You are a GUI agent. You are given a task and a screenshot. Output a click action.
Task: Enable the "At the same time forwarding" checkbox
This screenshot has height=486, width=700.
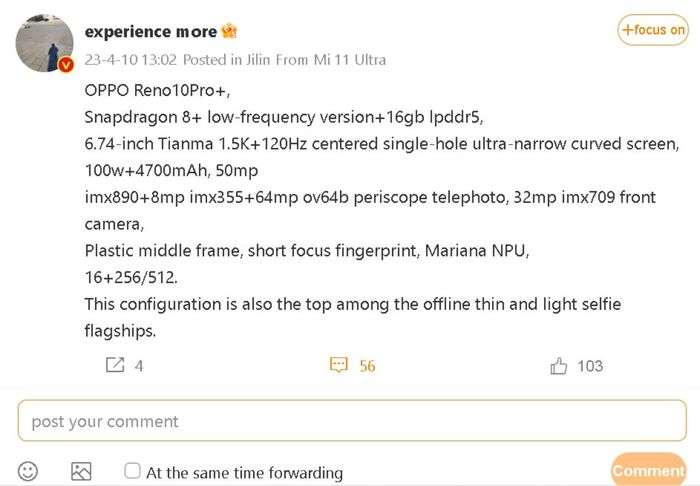coord(133,471)
